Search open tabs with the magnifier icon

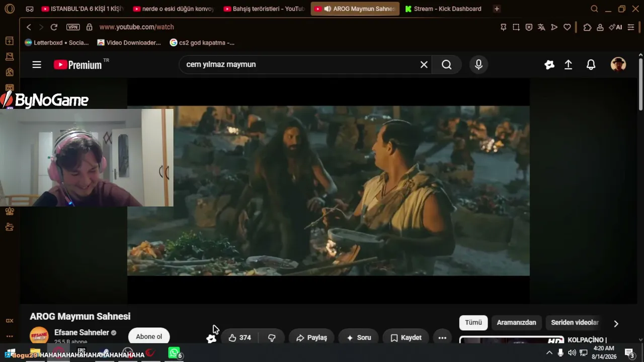pos(594,9)
